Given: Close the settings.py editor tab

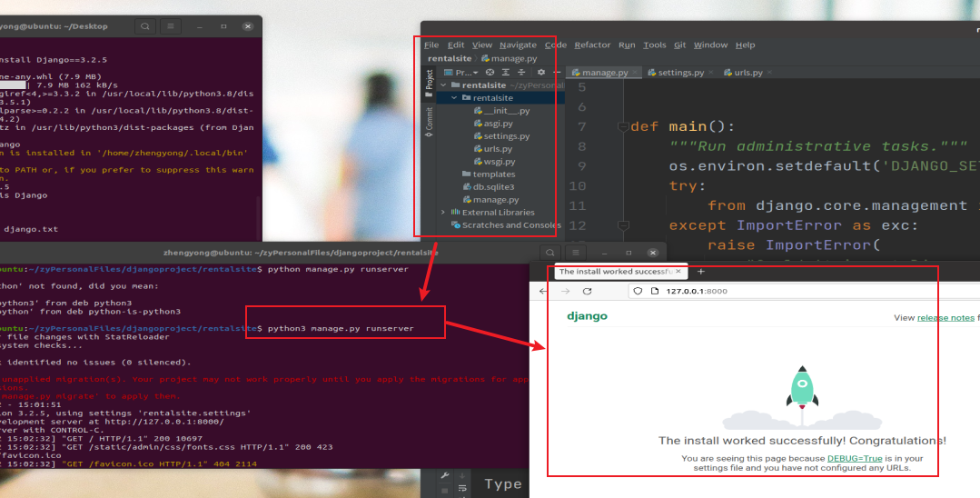Looking at the screenshot, I should (x=711, y=73).
